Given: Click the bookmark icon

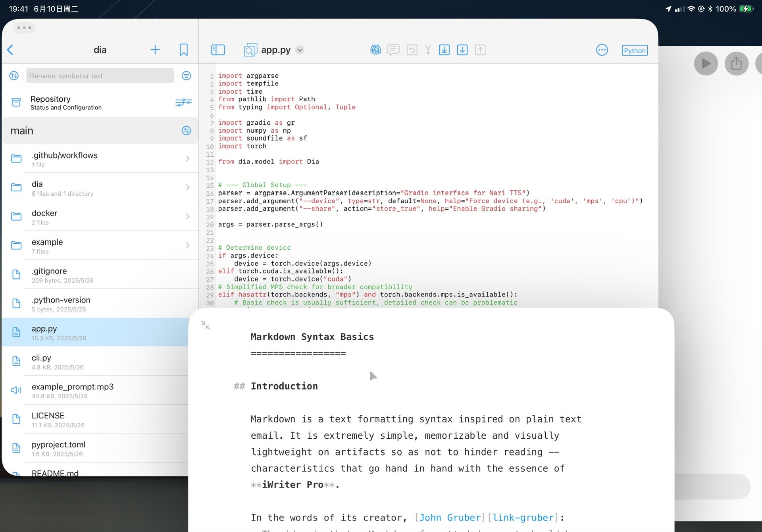Looking at the screenshot, I should click(x=183, y=50).
